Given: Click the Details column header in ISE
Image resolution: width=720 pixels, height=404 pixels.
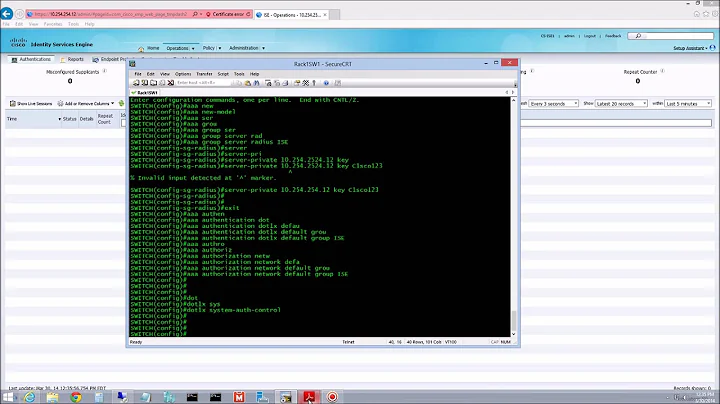Looking at the screenshot, I should tap(86, 119).
